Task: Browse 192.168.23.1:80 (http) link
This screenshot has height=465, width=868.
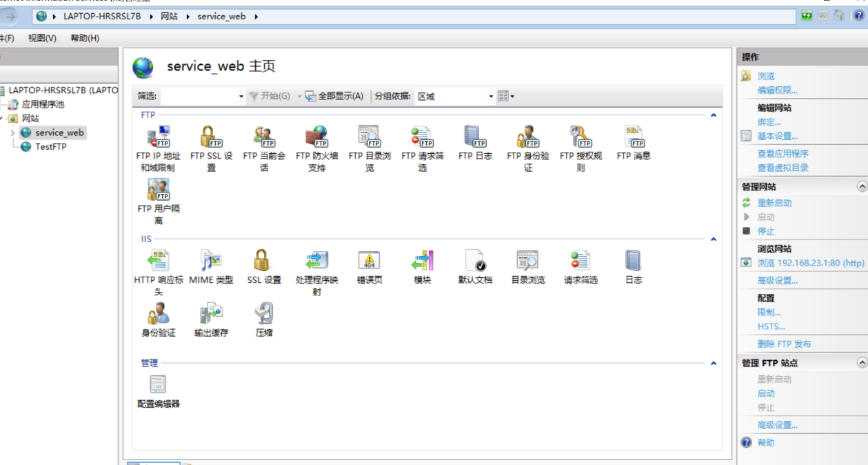Action: click(811, 263)
